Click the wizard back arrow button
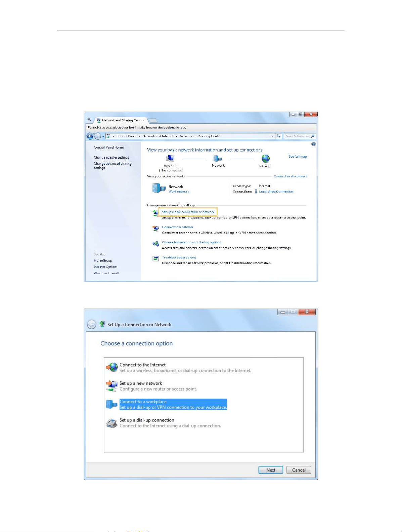The image size is (402, 532). pos(91,324)
